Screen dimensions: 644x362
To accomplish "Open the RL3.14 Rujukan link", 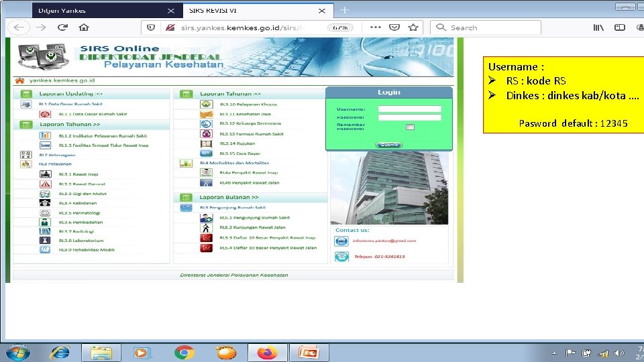I will click(x=237, y=143).
